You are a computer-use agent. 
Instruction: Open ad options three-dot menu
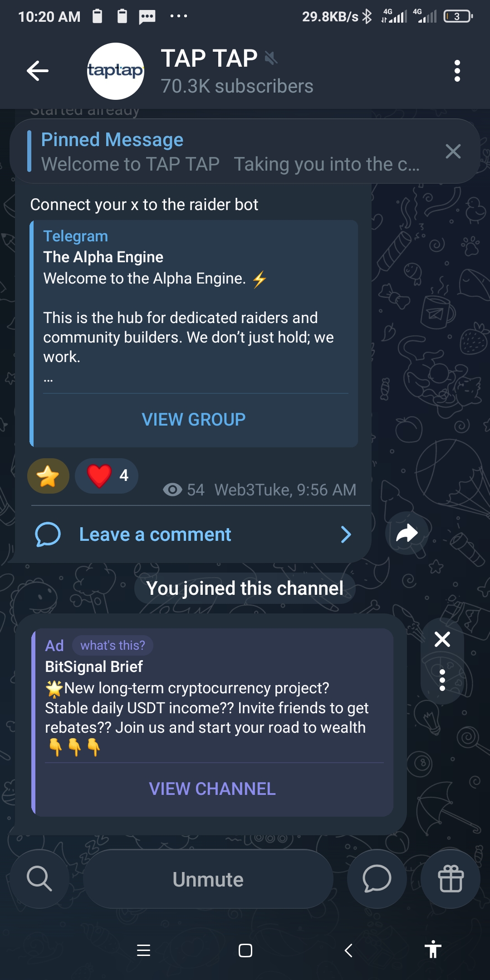(442, 680)
